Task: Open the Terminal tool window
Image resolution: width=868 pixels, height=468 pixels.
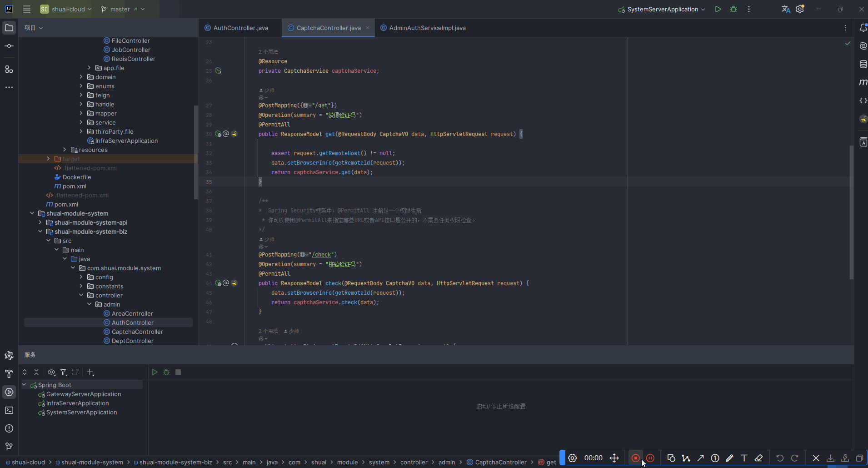Action: coord(9,410)
